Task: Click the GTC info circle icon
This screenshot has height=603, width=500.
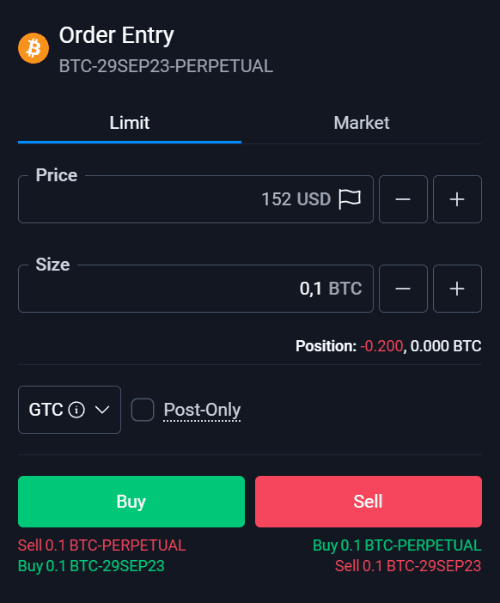Action: point(76,410)
